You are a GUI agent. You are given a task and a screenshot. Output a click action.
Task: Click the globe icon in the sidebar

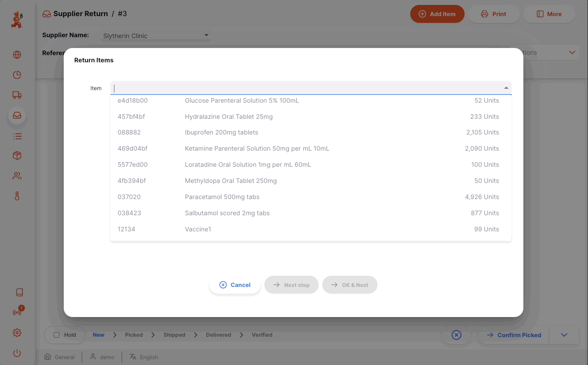pyautogui.click(x=17, y=55)
